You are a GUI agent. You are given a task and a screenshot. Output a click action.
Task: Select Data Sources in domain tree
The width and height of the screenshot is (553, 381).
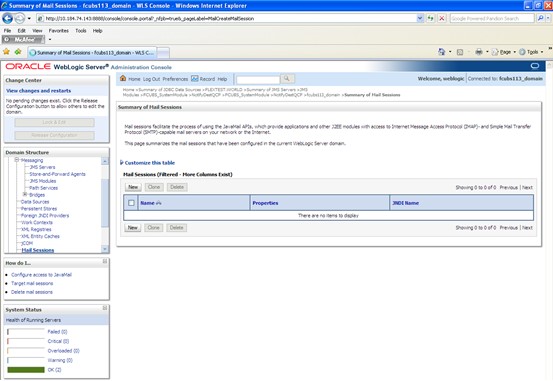coord(35,201)
